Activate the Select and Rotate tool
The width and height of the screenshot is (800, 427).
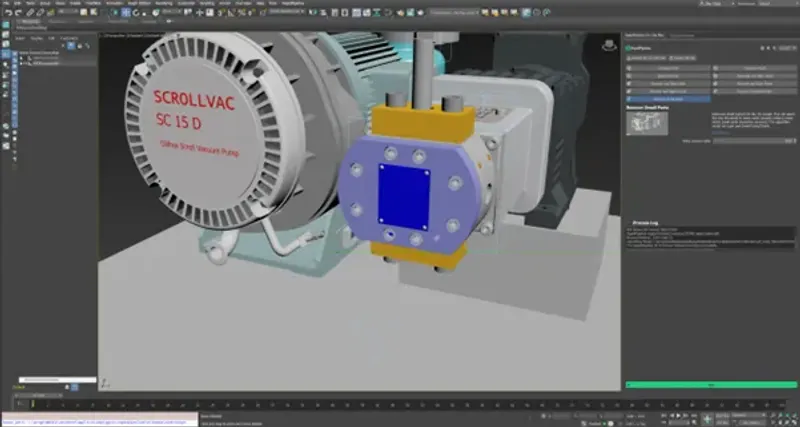136,12
